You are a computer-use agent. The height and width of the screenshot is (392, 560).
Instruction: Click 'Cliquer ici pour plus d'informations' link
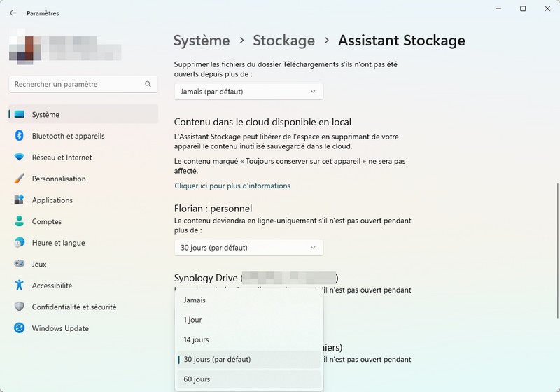232,186
